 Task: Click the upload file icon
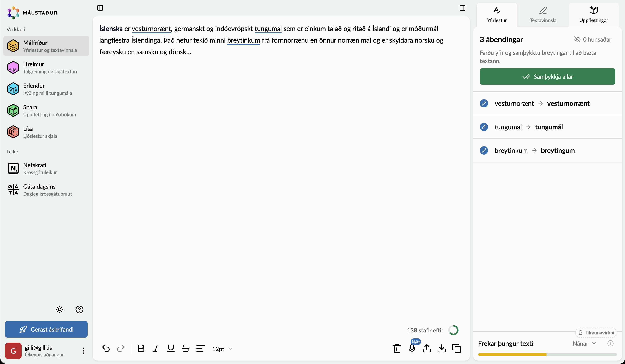coord(427,348)
